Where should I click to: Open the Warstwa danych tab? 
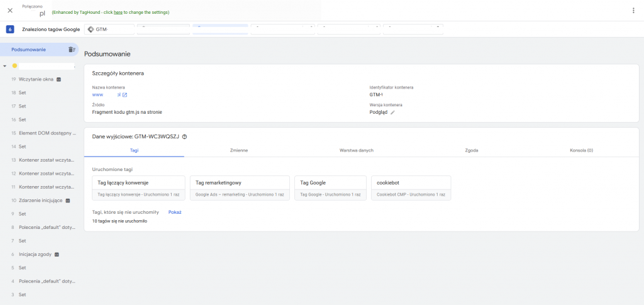(357, 150)
